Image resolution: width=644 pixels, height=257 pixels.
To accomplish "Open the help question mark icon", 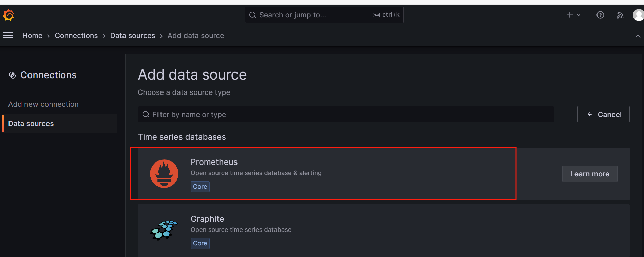I will tap(600, 15).
